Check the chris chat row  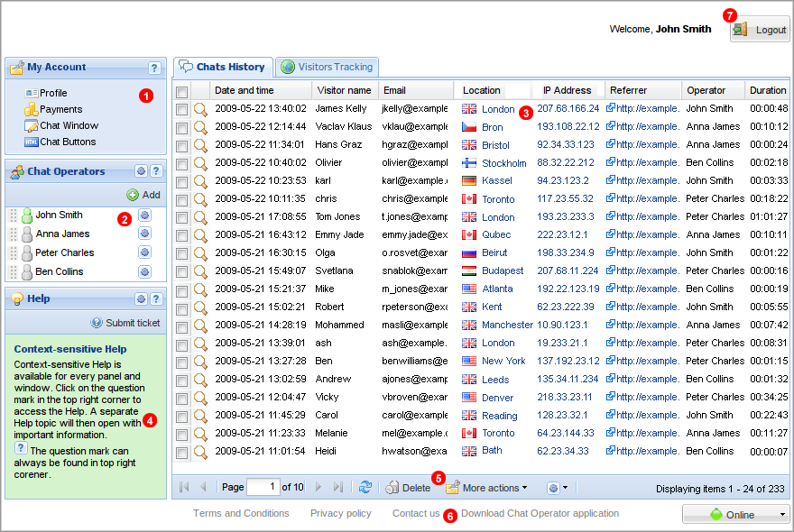181,199
